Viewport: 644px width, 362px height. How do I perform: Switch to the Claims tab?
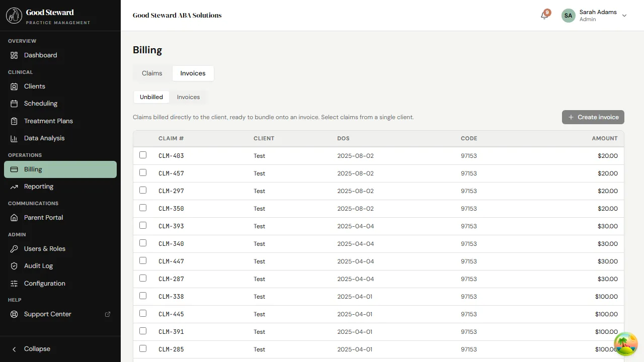click(x=151, y=73)
